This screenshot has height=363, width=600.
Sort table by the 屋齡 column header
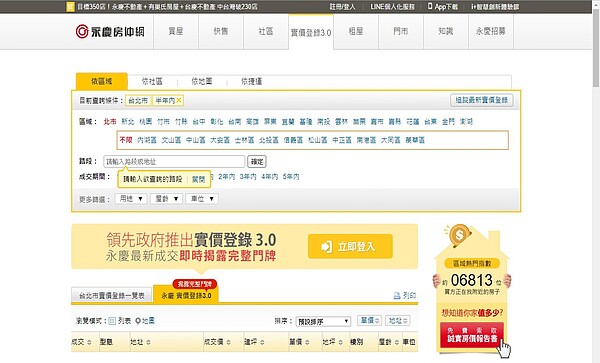[389, 342]
